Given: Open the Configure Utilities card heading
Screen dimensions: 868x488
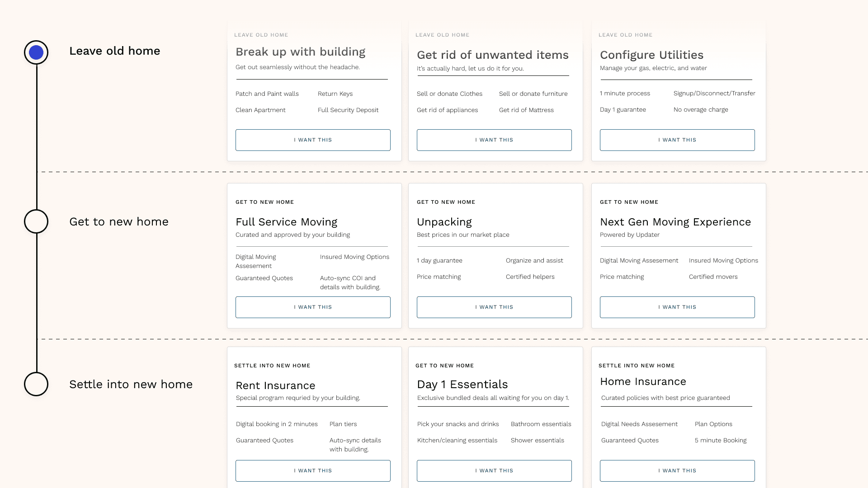Looking at the screenshot, I should [x=651, y=55].
